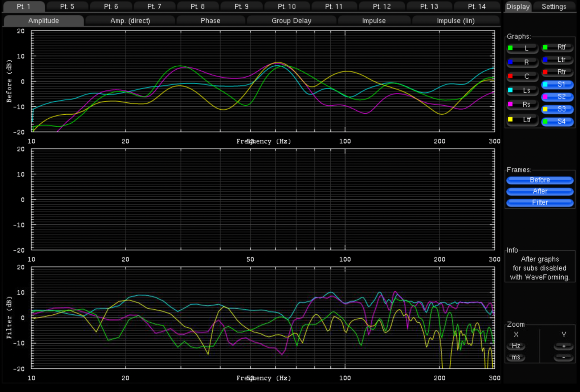Image resolution: width=580 pixels, height=392 pixels.
Task: Set X axis zoom to Hz
Action: coord(516,346)
